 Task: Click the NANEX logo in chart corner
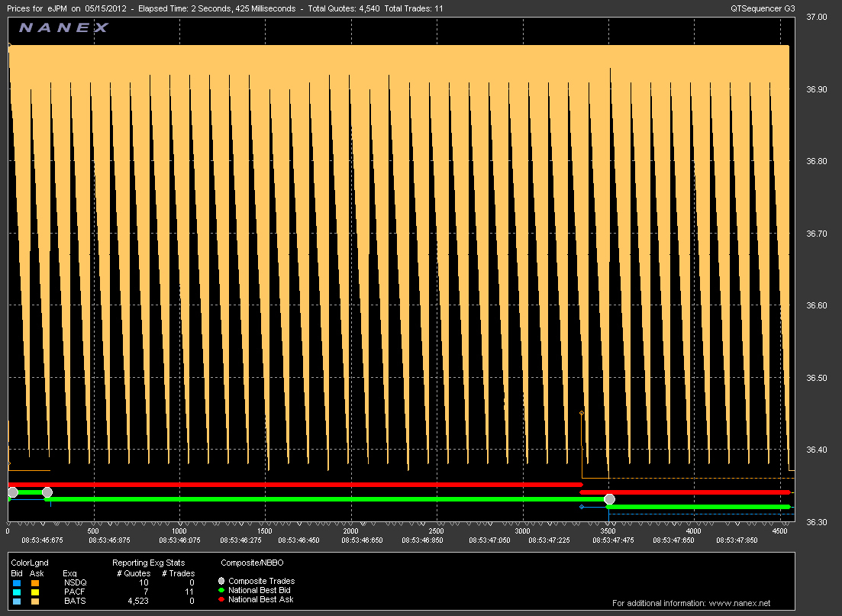pyautogui.click(x=64, y=27)
